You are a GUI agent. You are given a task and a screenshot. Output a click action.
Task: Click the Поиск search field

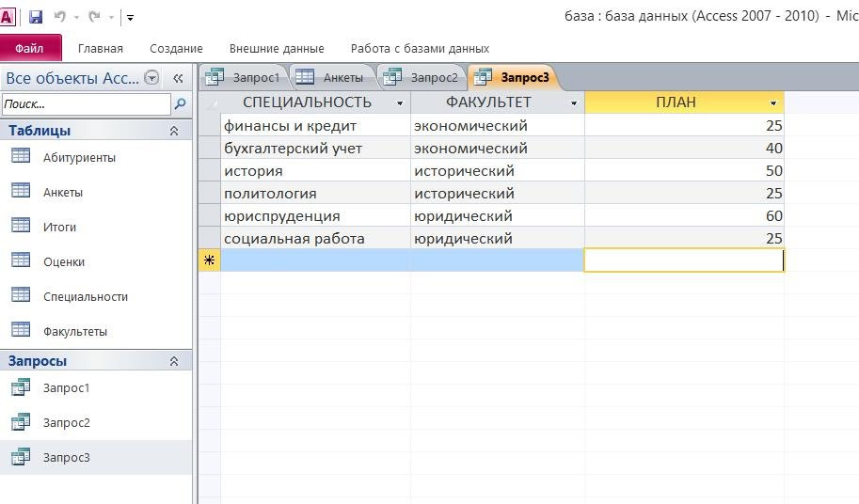pos(87,104)
